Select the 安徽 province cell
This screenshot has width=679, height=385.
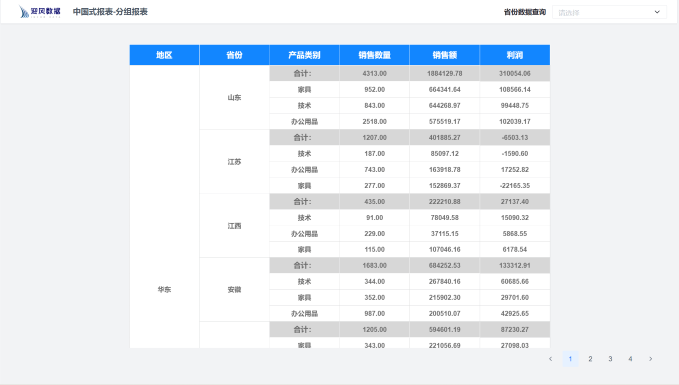(234, 289)
